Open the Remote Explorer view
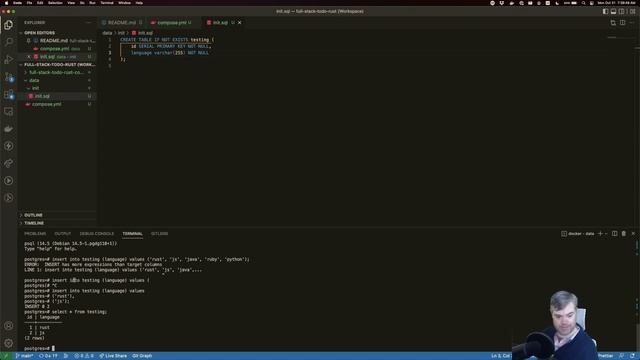640x360 pixels. 9,111
